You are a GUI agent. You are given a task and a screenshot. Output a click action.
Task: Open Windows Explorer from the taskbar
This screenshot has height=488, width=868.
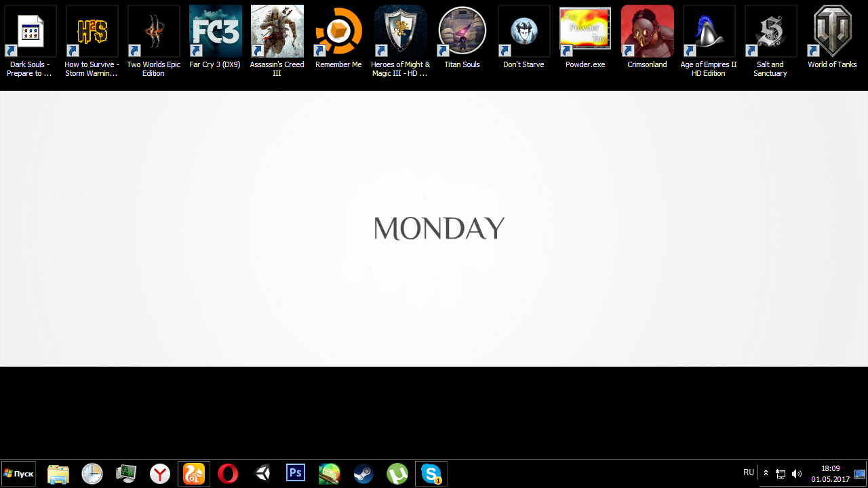click(58, 474)
